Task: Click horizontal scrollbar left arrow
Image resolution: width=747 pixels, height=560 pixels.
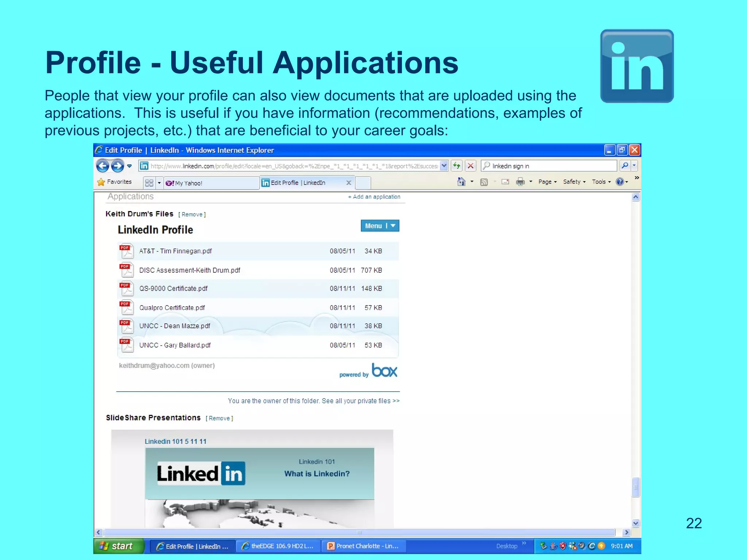Action: (98, 532)
